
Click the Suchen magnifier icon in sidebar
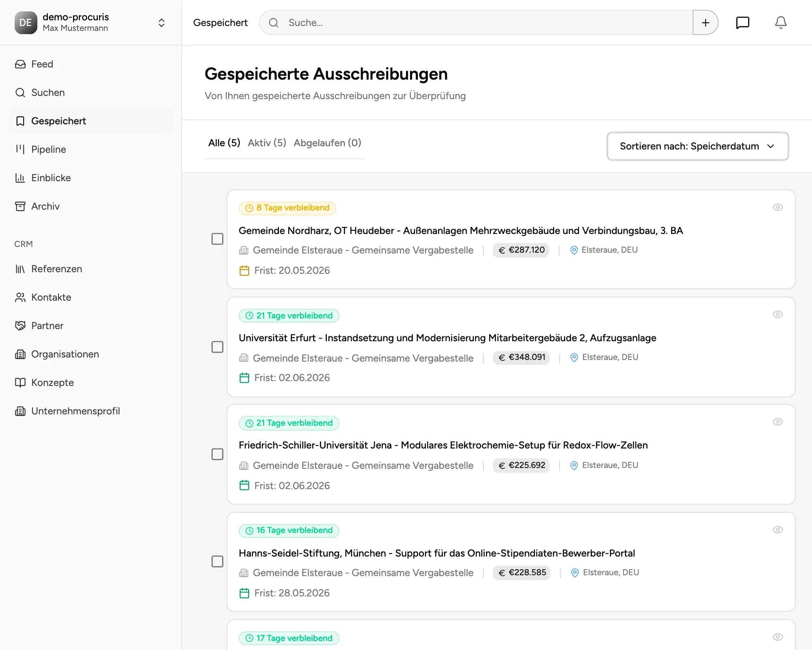pos(20,93)
